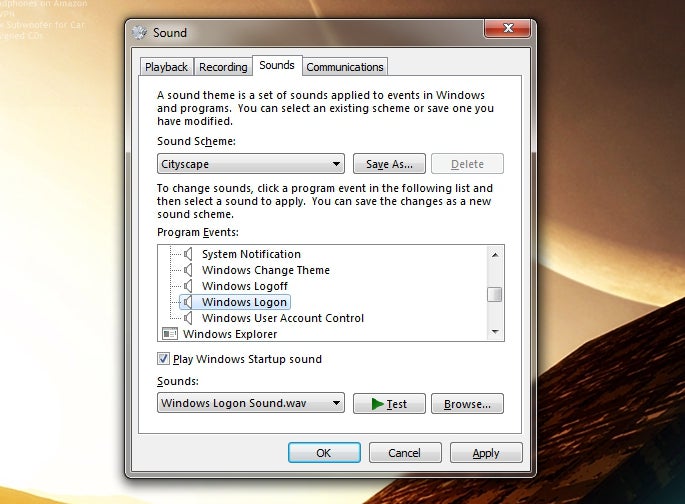The width and height of the screenshot is (685, 504).
Task: Click the Save As... button
Action: coord(389,164)
